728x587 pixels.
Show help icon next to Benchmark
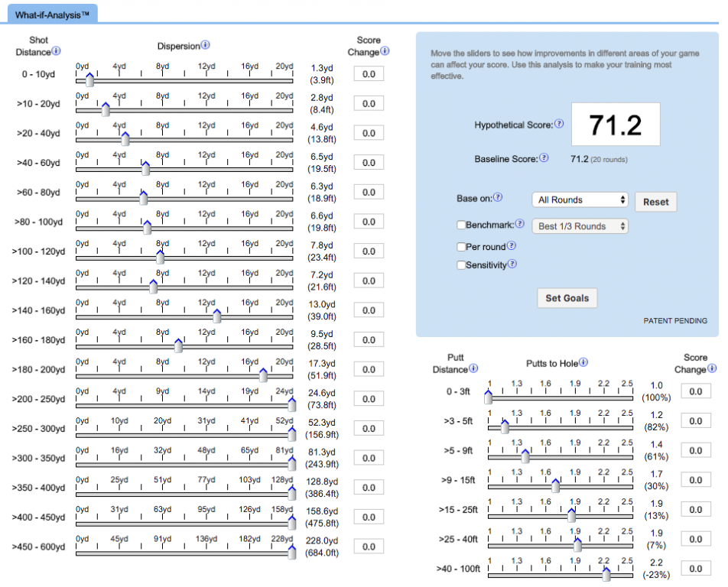(x=519, y=224)
